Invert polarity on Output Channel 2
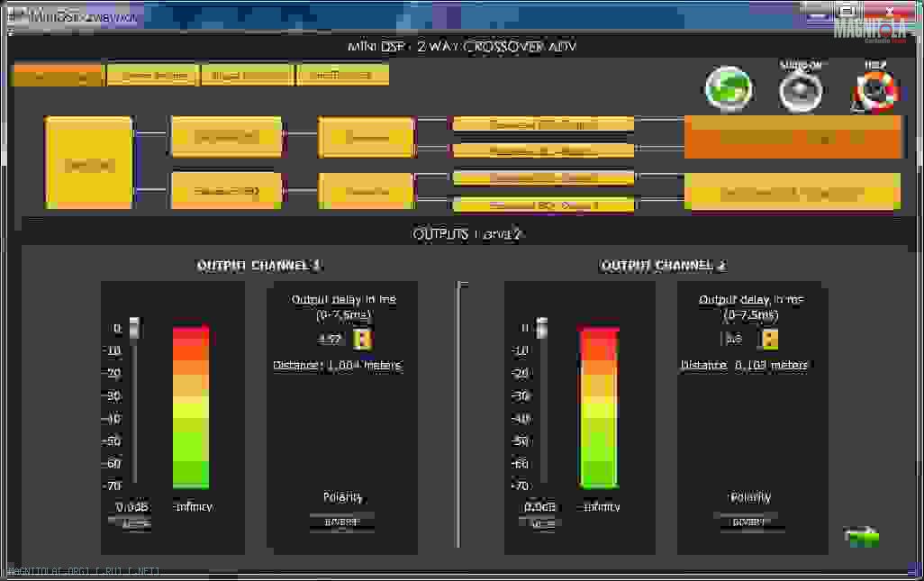 (x=748, y=522)
